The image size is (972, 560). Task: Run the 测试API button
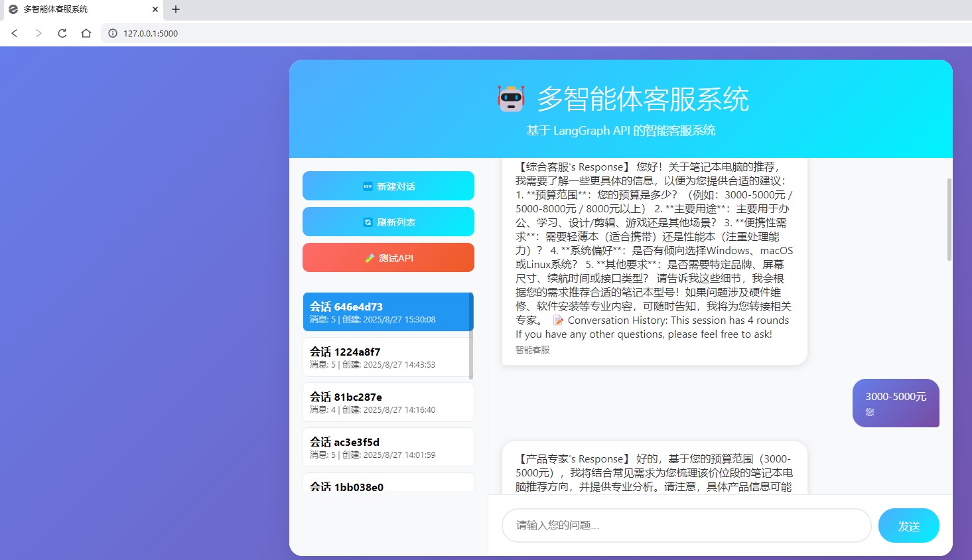388,257
